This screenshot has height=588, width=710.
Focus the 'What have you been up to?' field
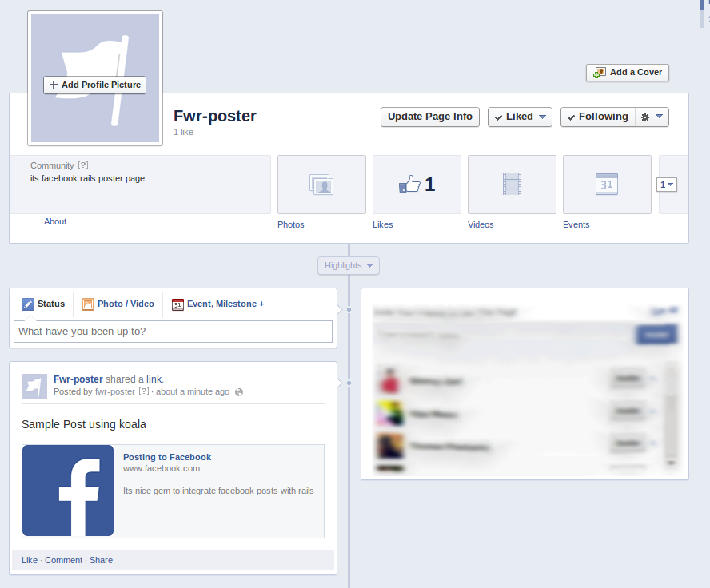coord(173,332)
